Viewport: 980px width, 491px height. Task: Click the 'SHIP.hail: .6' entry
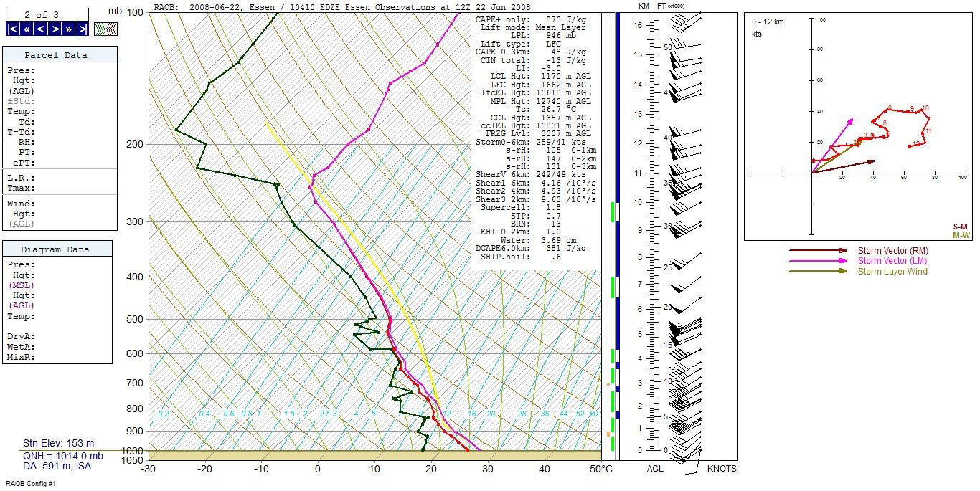coord(521,257)
